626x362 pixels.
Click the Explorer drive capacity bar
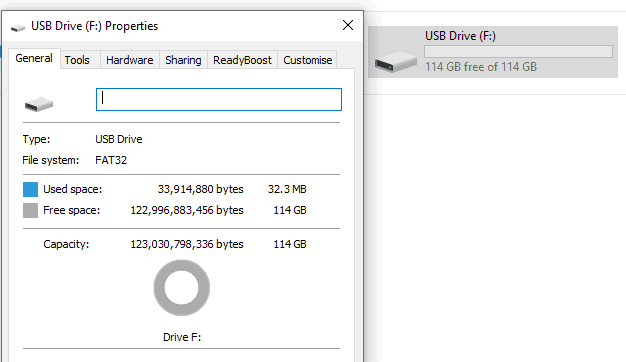point(518,51)
